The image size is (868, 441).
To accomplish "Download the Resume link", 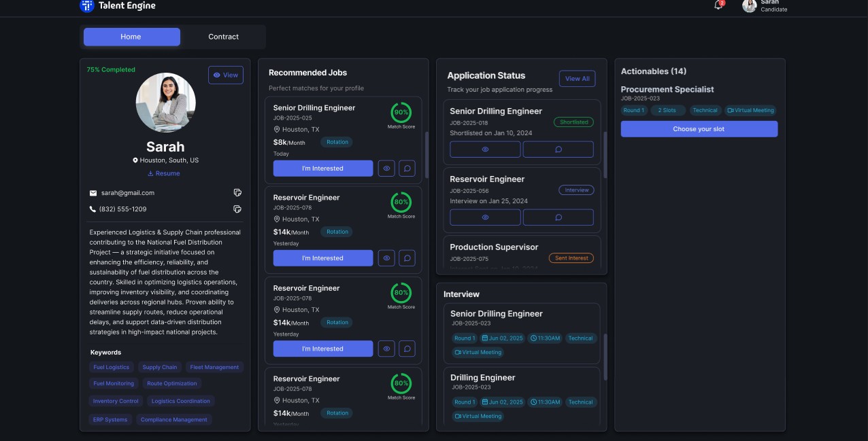I will click(x=164, y=173).
